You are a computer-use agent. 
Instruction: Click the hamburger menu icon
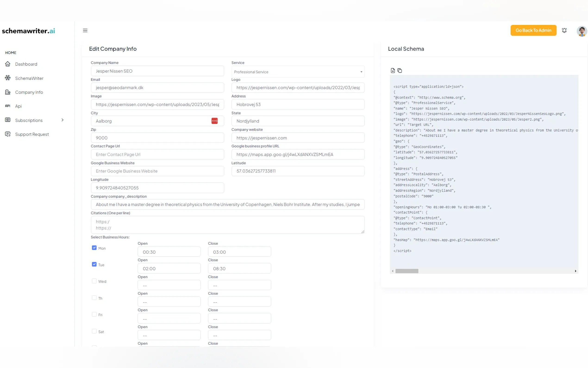click(85, 30)
